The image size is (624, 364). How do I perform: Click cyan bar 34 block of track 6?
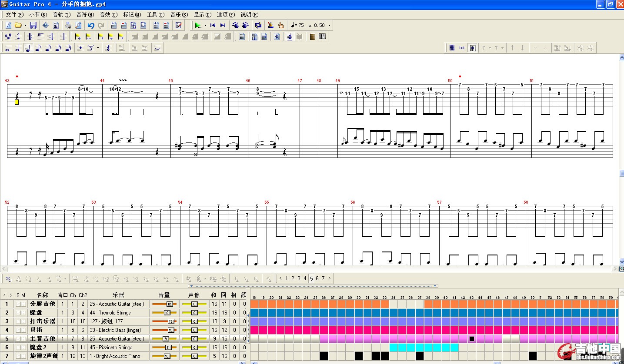coord(394,347)
